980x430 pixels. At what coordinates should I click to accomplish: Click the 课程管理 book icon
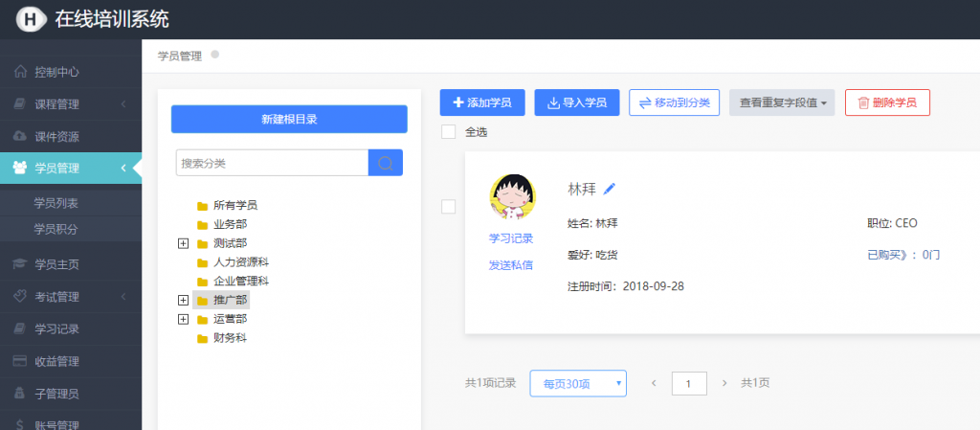[x=20, y=103]
